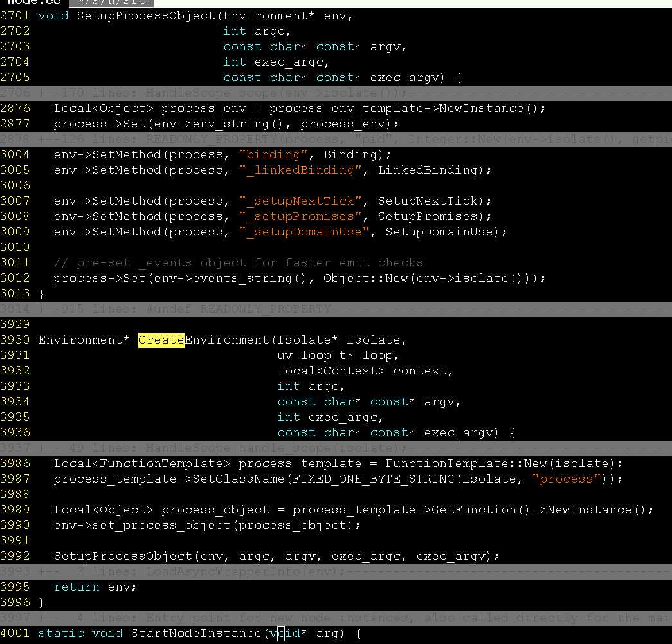
Task: Click 'FIXED_ONE_BYTE_STRING' macro on line 3987
Action: coord(373,479)
